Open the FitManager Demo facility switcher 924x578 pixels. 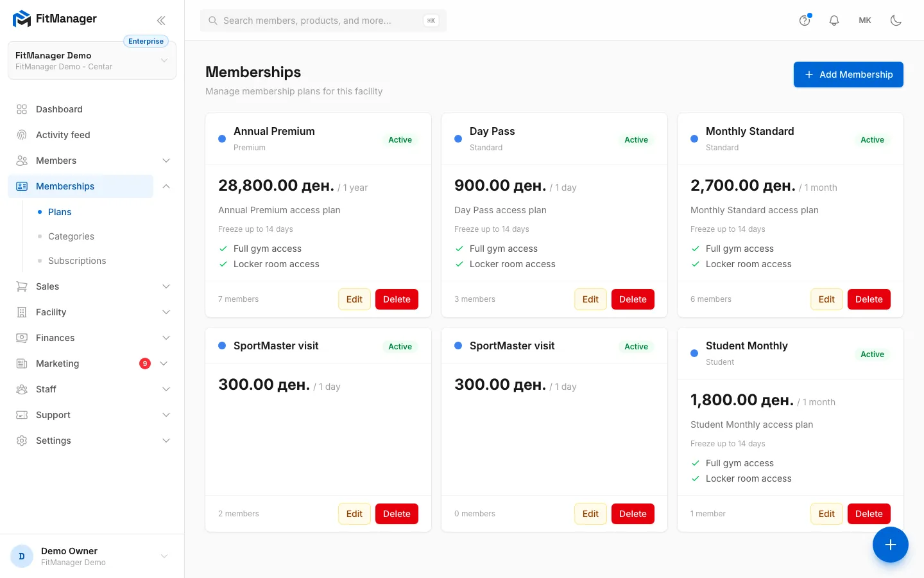(92, 60)
